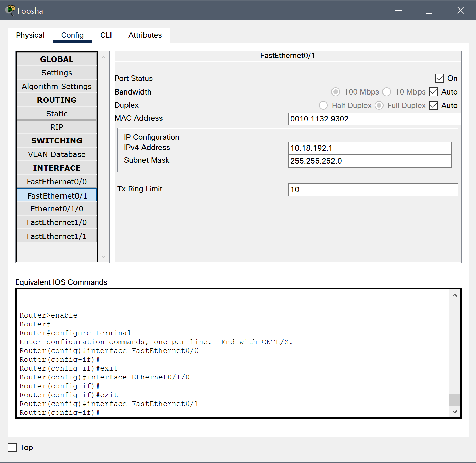Select 10 Mbps bandwidth radio
Viewport: 476px width, 463px height.
pos(387,92)
